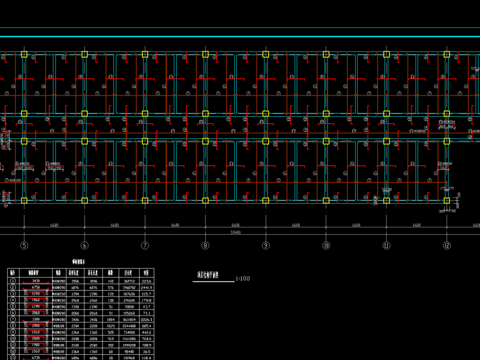
Task: Select the 6600 dimension between axes 10 and 11
Action: [356, 225]
